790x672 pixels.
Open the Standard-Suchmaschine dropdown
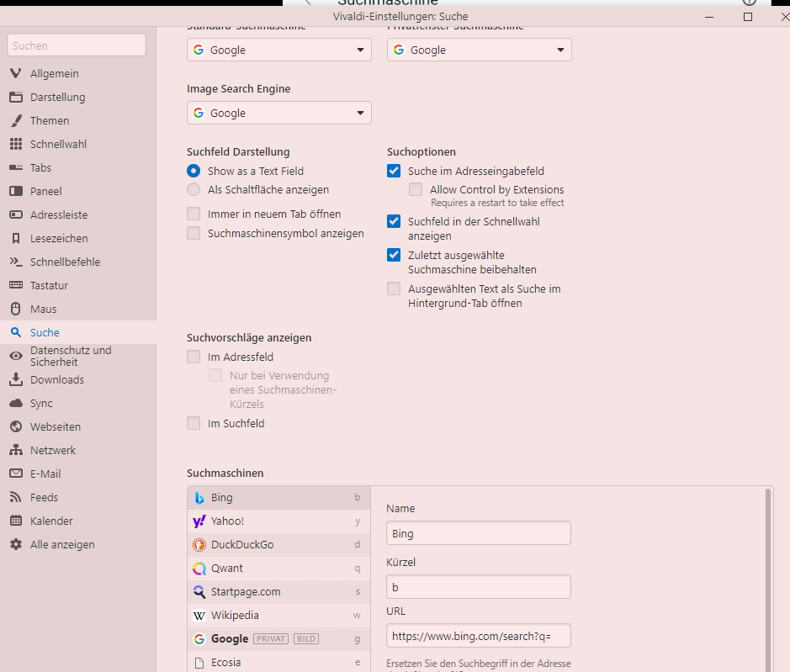click(x=278, y=50)
